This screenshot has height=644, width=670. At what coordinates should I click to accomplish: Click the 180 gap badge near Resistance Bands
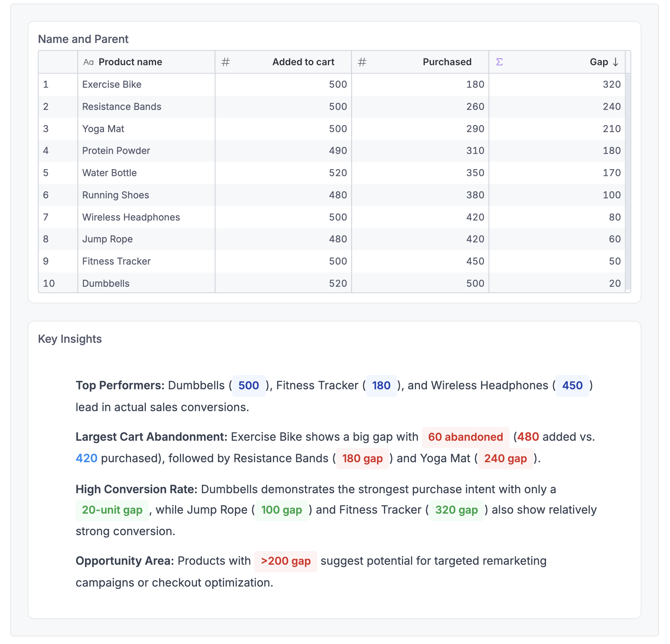point(362,458)
